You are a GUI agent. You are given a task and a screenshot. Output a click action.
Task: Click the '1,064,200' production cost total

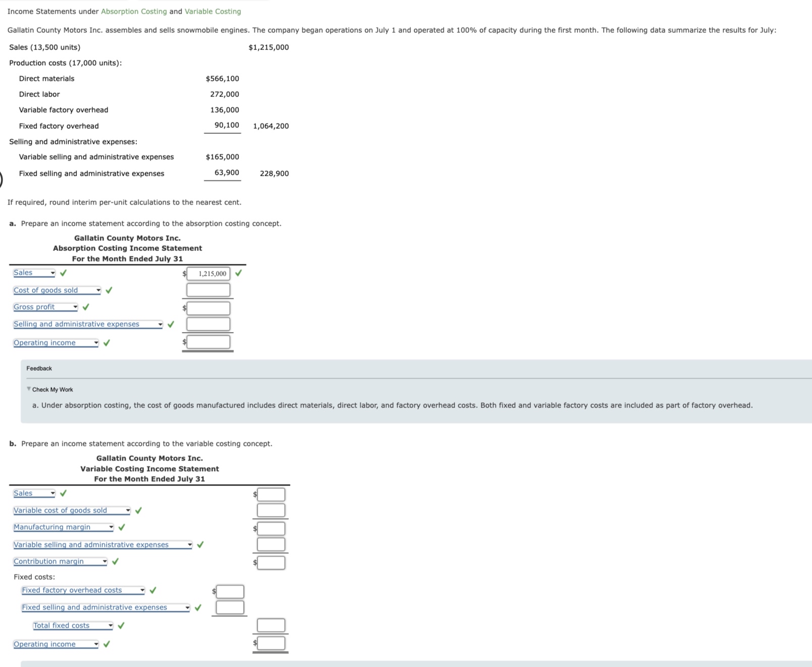click(x=271, y=126)
